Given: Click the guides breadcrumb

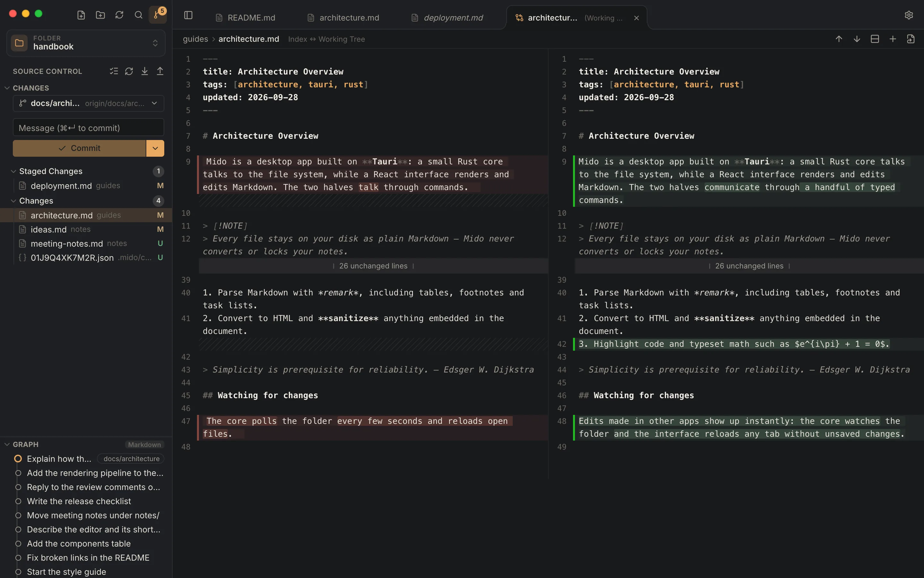Looking at the screenshot, I should [195, 39].
